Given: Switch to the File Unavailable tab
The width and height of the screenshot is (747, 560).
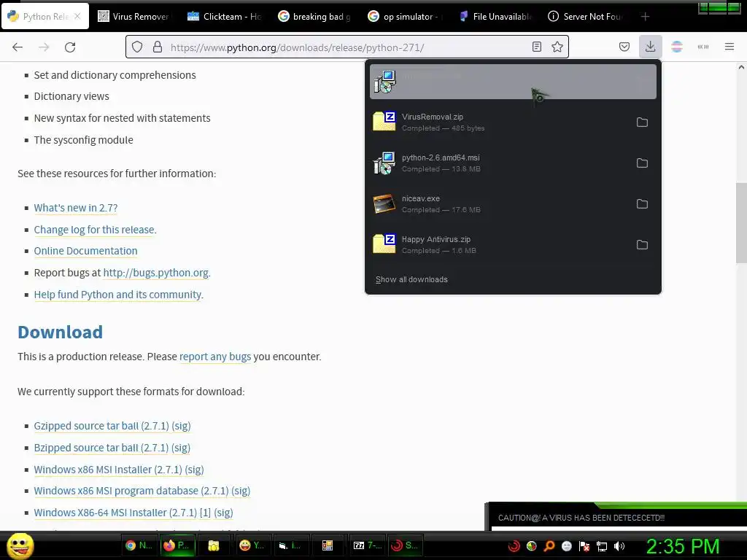Looking at the screenshot, I should [495, 16].
